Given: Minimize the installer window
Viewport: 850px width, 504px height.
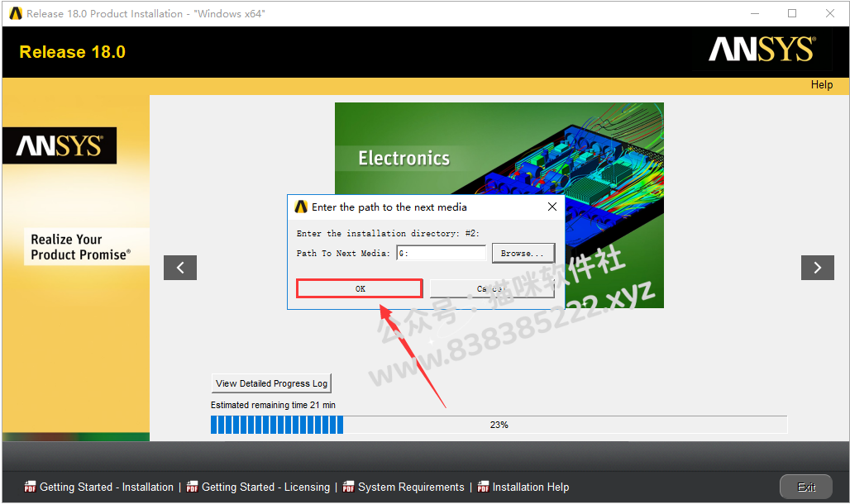Looking at the screenshot, I should coord(755,13).
